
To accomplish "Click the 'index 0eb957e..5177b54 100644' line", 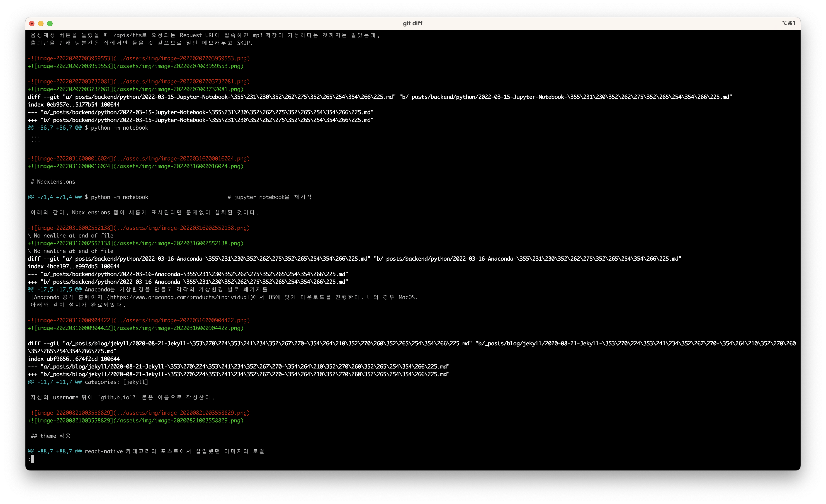I will click(x=74, y=104).
